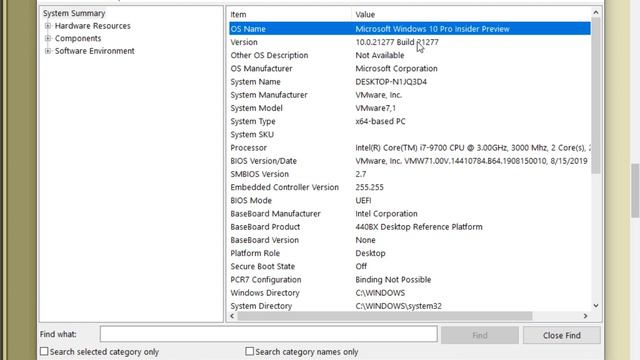Click the horizontal scrollbar left arrow
Screen dimensions: 640x360
click(232, 316)
